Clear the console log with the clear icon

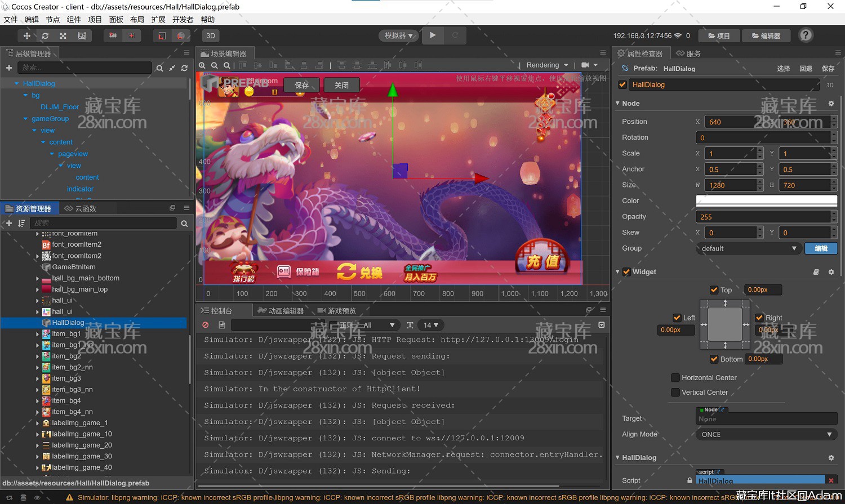click(206, 325)
